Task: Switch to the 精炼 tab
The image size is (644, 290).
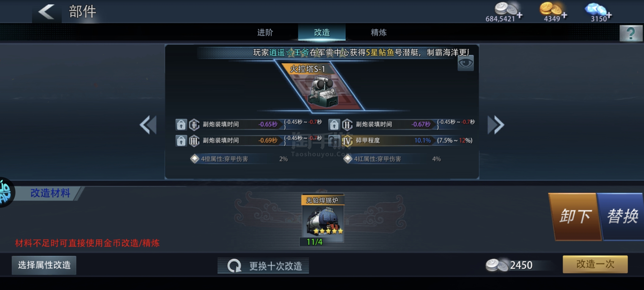Action: pyautogui.click(x=379, y=33)
